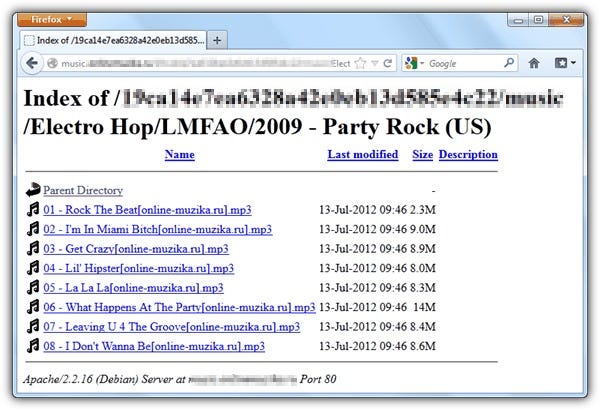Click the site identity globe icon
Viewport: 600px width, 409px height.
pos(52,63)
